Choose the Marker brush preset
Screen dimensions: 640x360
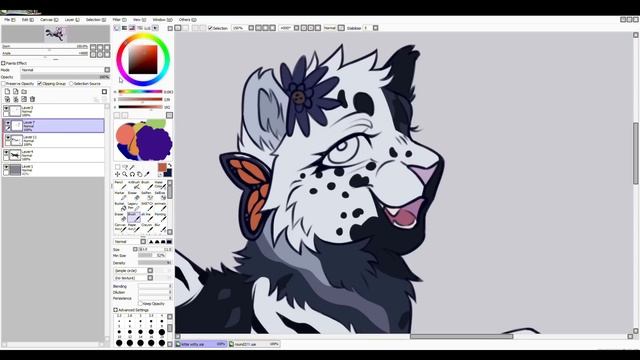(120, 196)
